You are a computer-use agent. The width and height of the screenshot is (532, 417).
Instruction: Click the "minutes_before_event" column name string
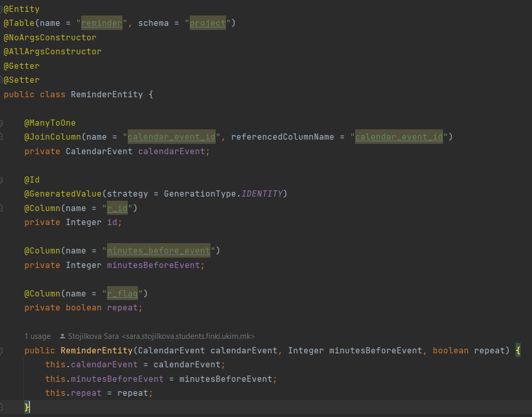click(158, 251)
